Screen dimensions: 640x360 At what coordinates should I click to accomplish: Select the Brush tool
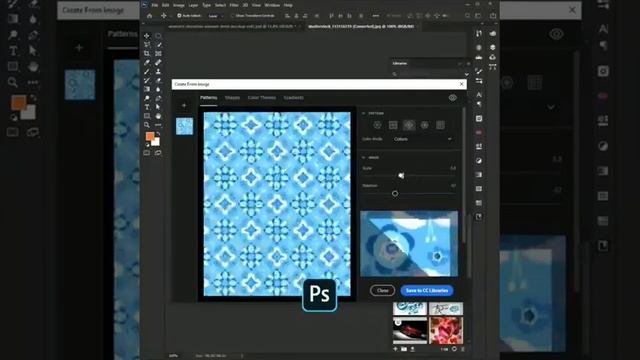click(x=147, y=71)
